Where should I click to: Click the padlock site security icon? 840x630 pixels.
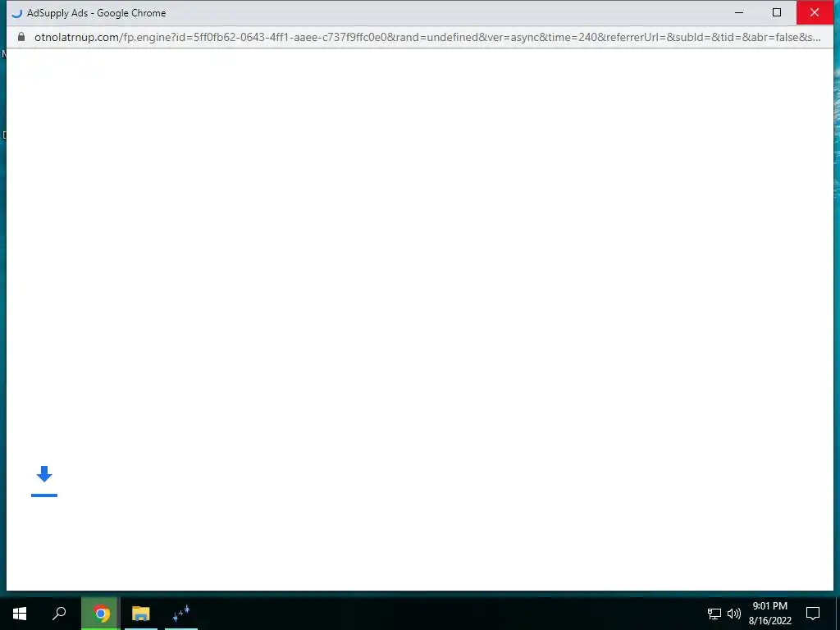point(21,37)
